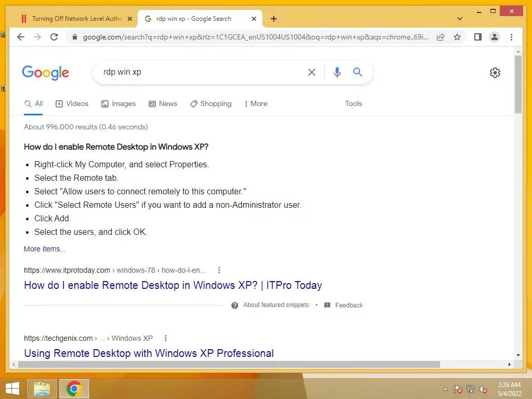Image resolution: width=532 pixels, height=399 pixels.
Task: Open a new tab with the plus button
Action: 274,19
